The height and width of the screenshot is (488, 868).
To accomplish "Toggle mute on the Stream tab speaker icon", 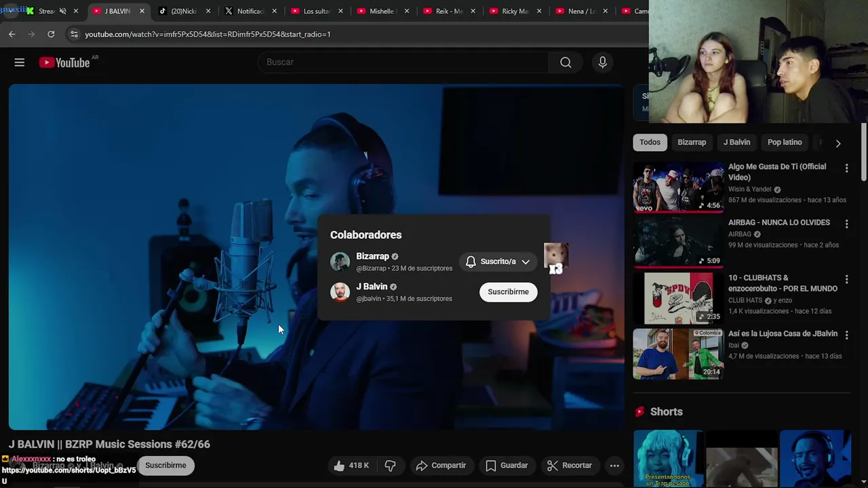I will pos(62,11).
